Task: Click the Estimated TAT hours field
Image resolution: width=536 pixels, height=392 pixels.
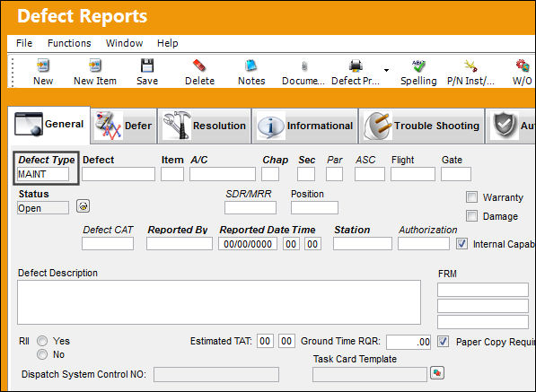Action: coord(265,341)
